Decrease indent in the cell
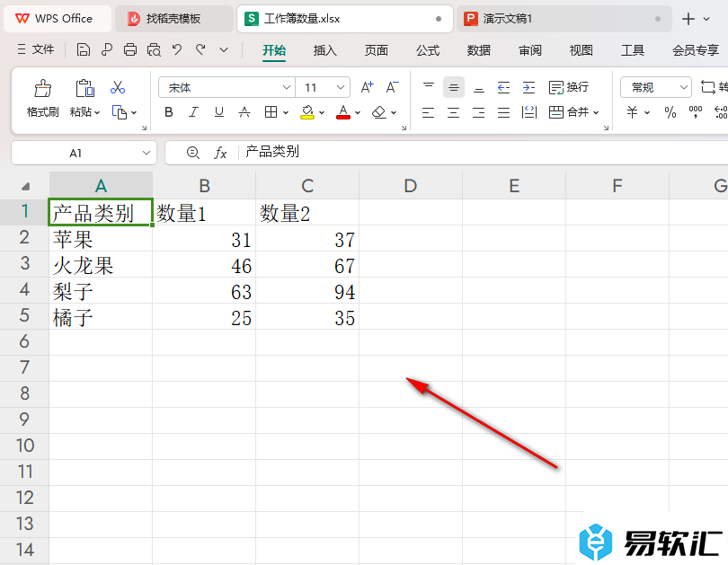This screenshot has width=728, height=565. coord(503,87)
